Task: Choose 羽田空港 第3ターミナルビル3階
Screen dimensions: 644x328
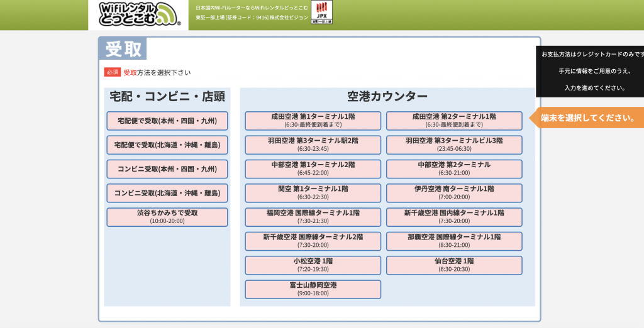Action: (454, 145)
